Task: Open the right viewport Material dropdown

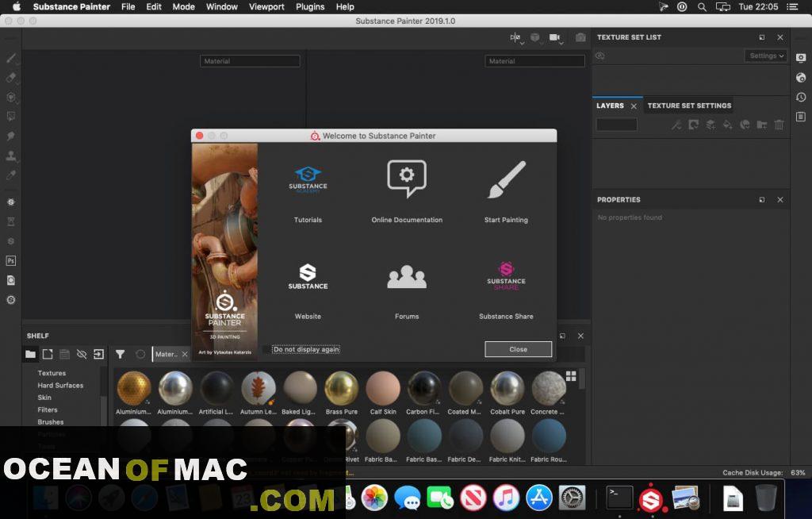Action: [x=535, y=61]
